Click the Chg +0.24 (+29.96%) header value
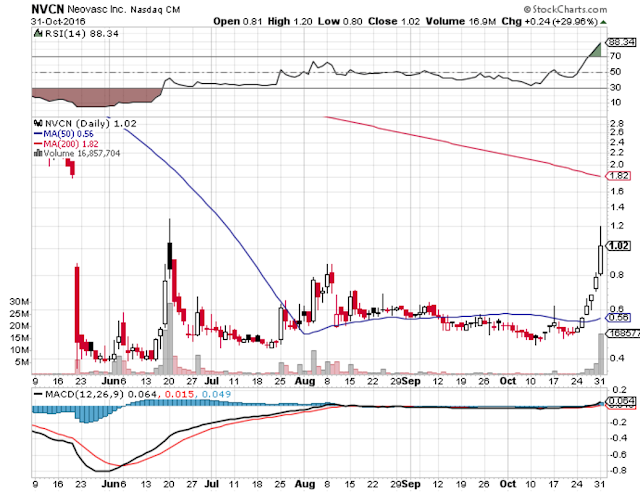This screenshot has width=640, height=497. (550, 22)
